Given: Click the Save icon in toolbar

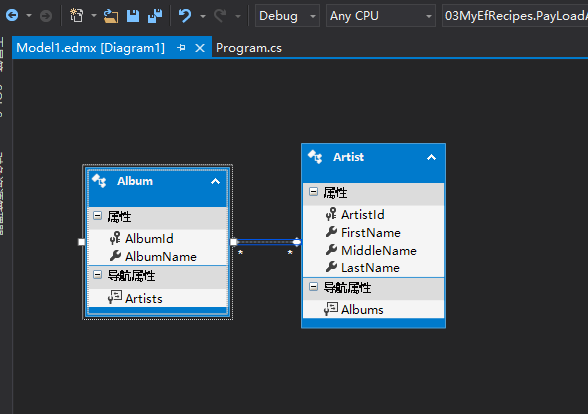Looking at the screenshot, I should point(133,16).
